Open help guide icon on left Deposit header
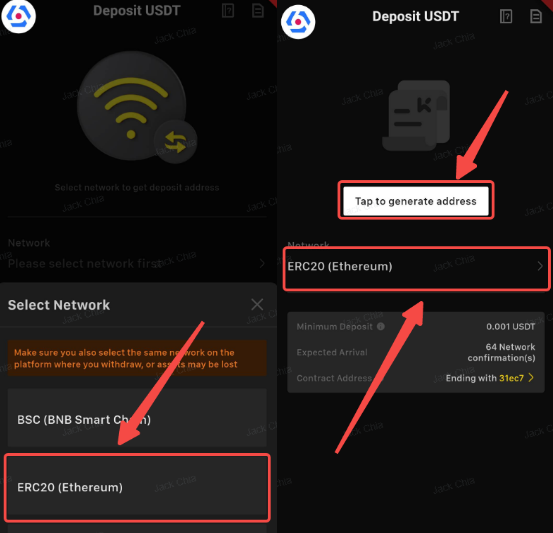This screenshot has height=533, width=553. tap(228, 11)
